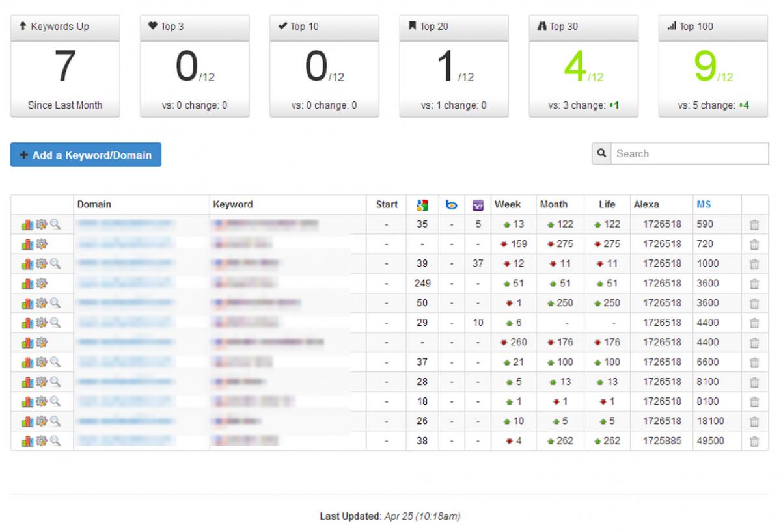This screenshot has height=532, width=781.
Task: Click the Week column header
Action: [x=508, y=204]
